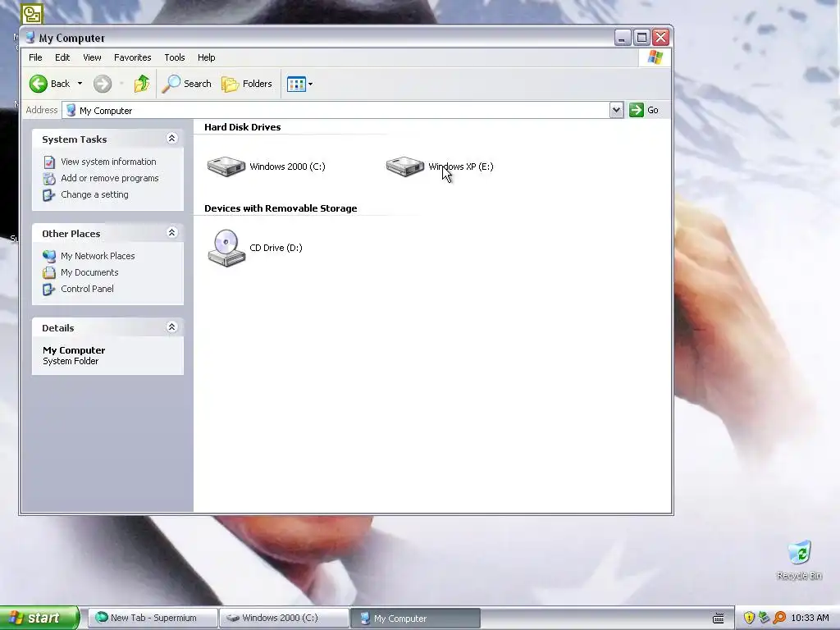Viewport: 840px width, 630px height.
Task: Open the Help menu
Action: (x=206, y=57)
